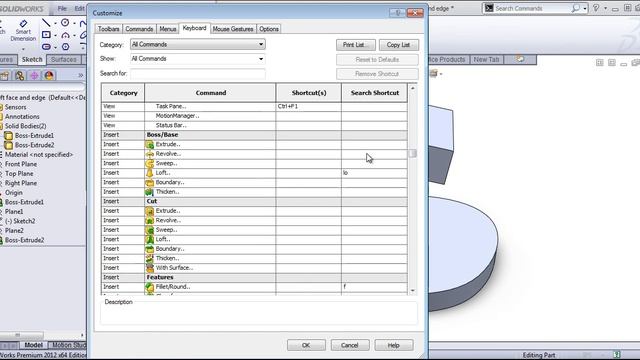Screen dimensions: 640x360
Task: Open the DisplayManager tab icon
Action: [x=49, y=76]
